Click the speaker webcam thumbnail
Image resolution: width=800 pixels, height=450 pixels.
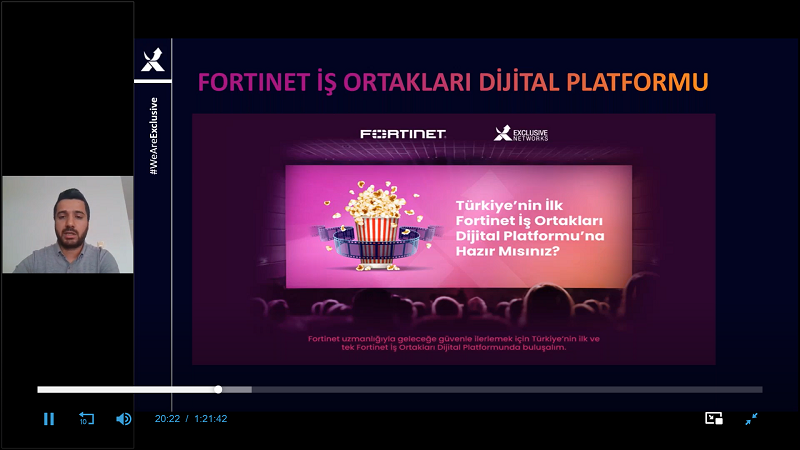pos(67,224)
